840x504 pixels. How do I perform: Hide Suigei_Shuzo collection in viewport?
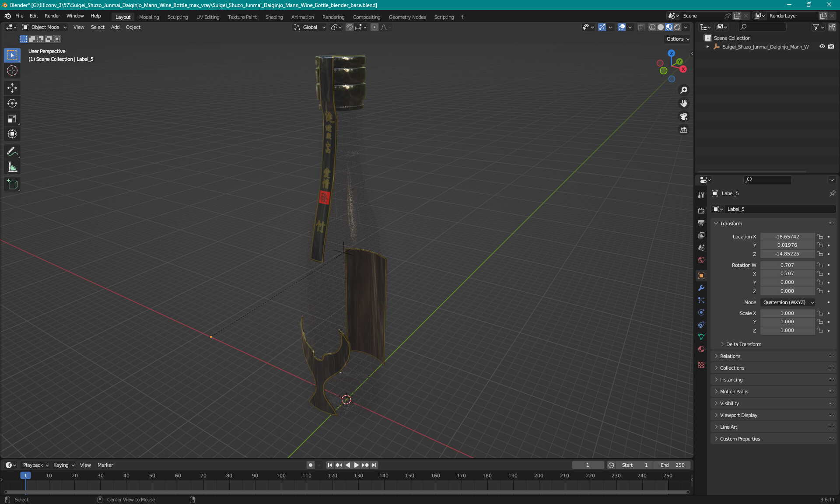tap(822, 46)
